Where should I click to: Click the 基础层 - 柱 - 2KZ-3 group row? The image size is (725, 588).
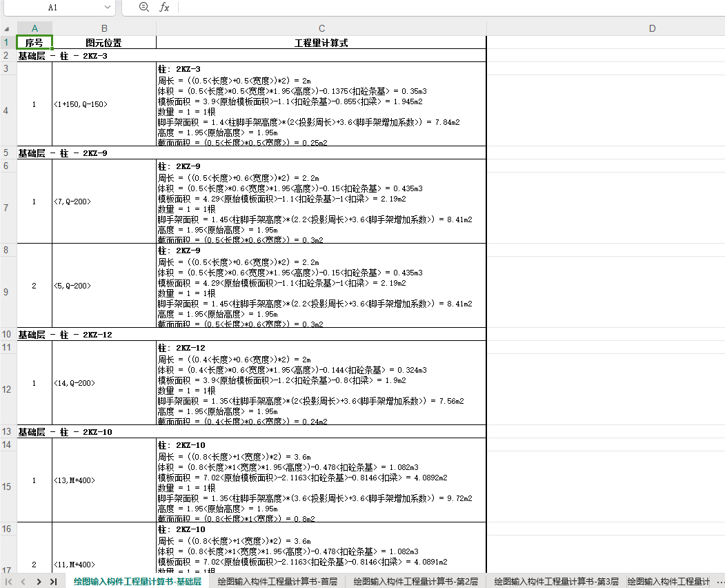(x=252, y=56)
